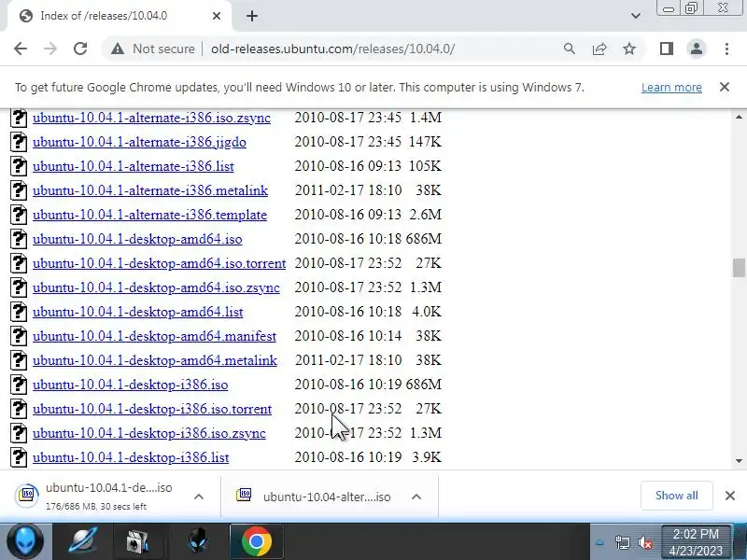Open the downloaded ubuntu-10.04-alter....iso file
This screenshot has width=747, height=560.
tap(315, 497)
